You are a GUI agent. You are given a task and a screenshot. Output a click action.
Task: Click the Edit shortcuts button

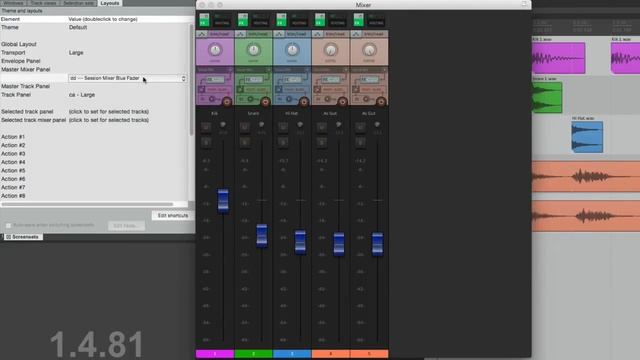(x=173, y=216)
